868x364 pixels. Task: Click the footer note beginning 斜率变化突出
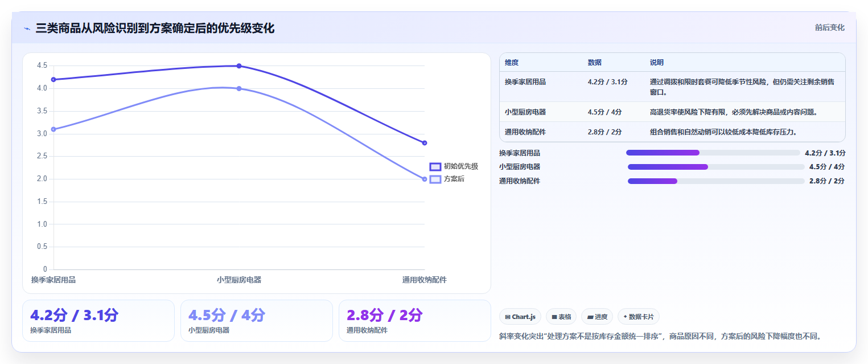(660, 336)
